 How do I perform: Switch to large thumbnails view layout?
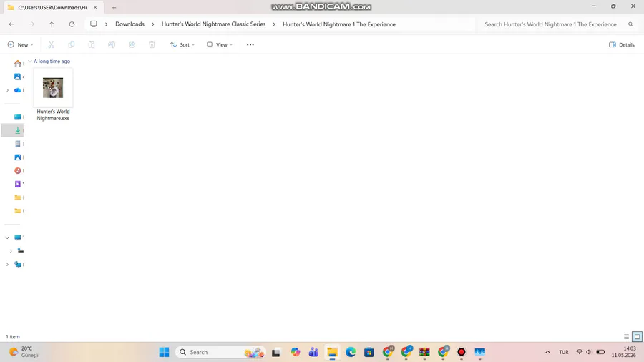click(637, 336)
